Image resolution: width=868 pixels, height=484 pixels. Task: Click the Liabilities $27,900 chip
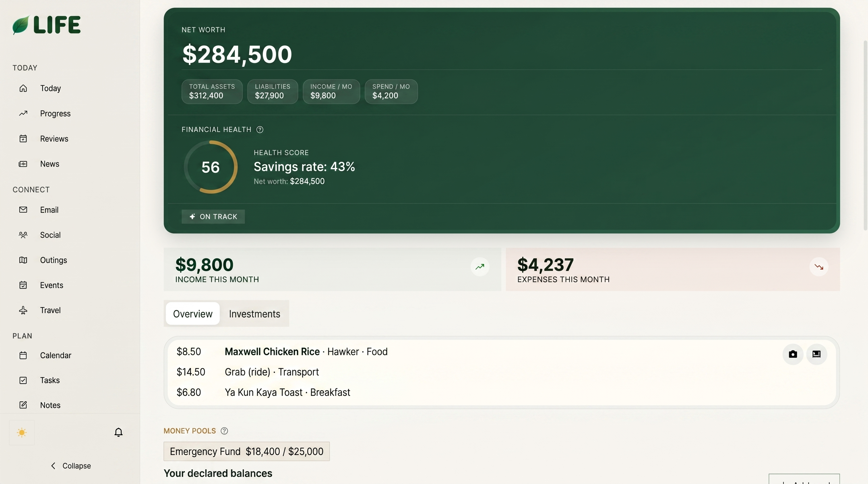[273, 92]
